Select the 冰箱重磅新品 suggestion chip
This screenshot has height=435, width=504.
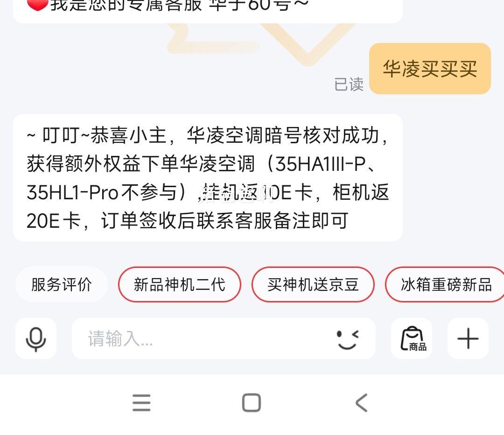tap(445, 285)
